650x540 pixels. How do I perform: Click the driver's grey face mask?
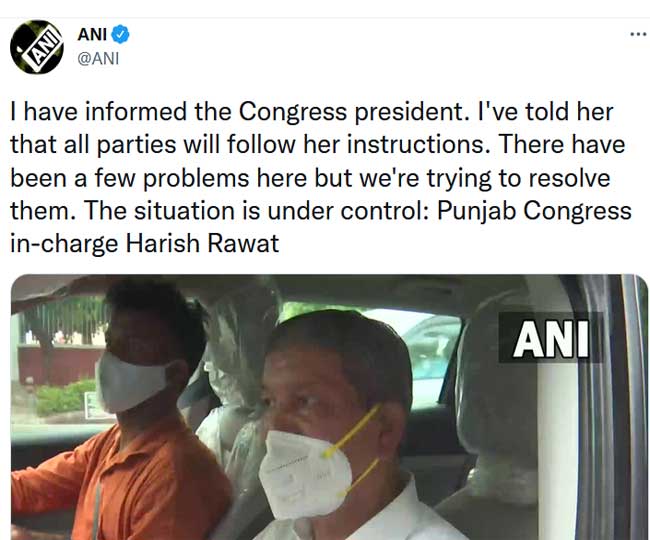[131, 381]
